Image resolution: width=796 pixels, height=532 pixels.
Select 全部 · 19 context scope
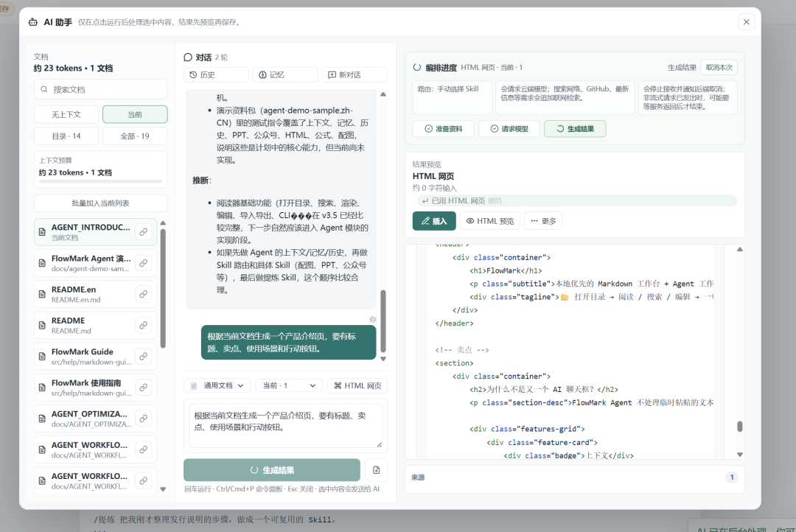pos(135,136)
